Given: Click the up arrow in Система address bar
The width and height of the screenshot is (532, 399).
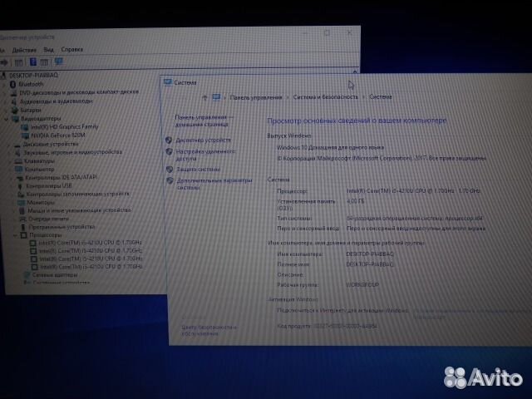Looking at the screenshot, I should coord(204,98).
